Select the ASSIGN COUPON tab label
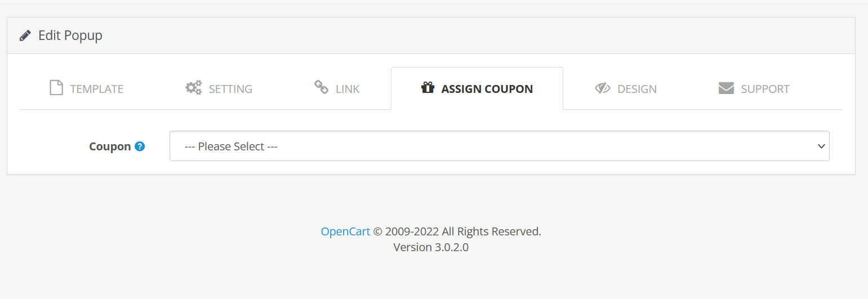 pos(487,89)
